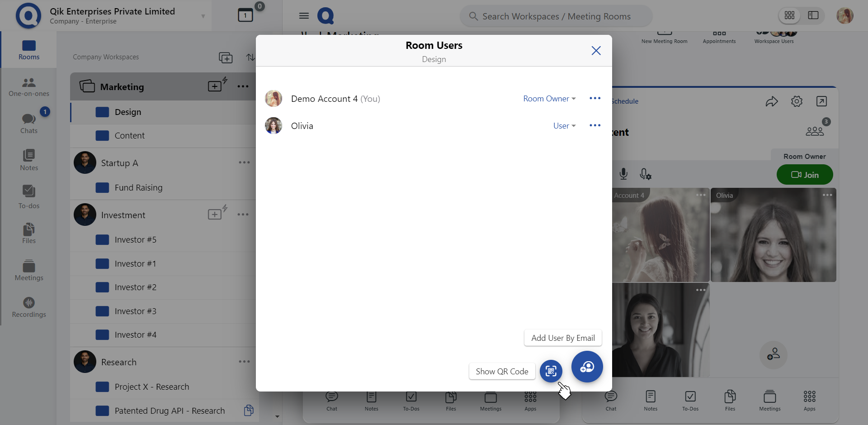The image size is (868, 425).
Task: Click the share arrow icon in room
Action: point(772,101)
